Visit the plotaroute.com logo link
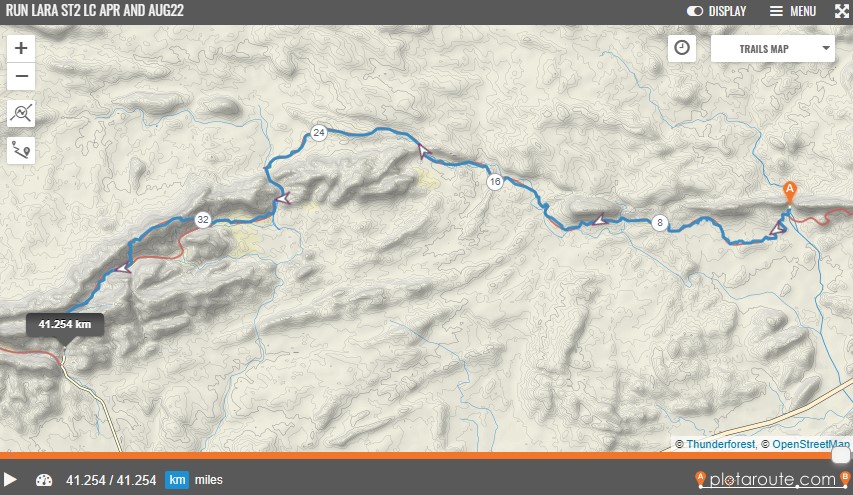 772,479
